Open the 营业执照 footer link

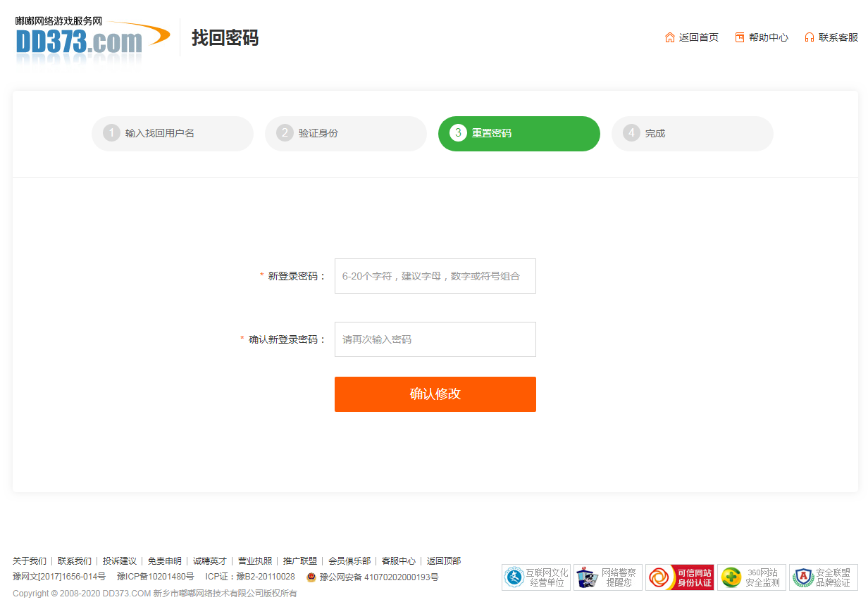click(255, 561)
